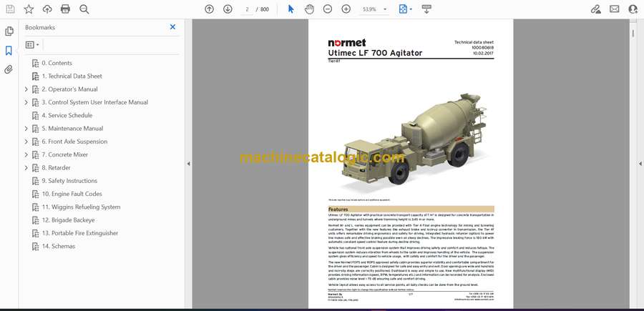Open bookmark 13. Portable Fire Extinguisher

click(x=79, y=233)
